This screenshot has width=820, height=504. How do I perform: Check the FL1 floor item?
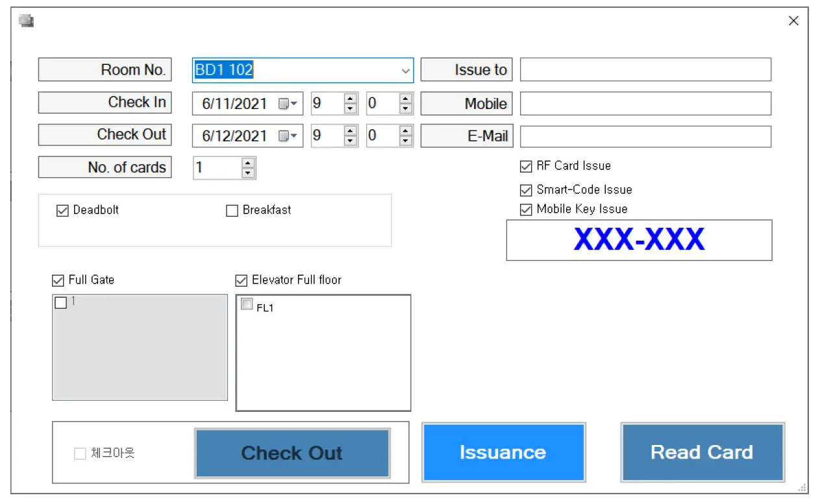coord(247,304)
